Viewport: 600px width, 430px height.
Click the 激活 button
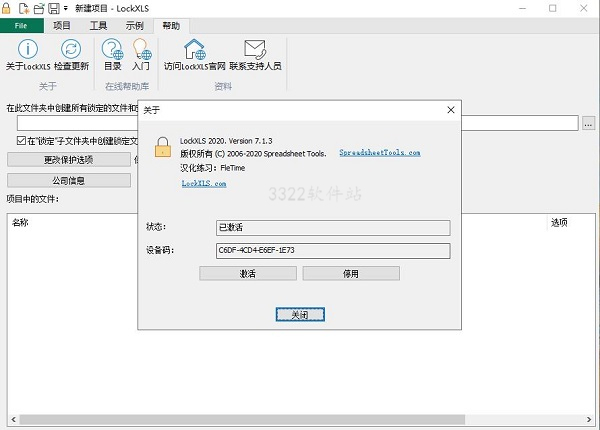[x=248, y=274]
